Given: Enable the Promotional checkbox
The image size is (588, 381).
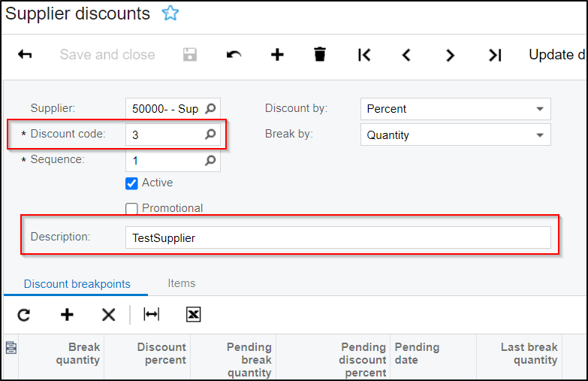Looking at the screenshot, I should pyautogui.click(x=132, y=209).
